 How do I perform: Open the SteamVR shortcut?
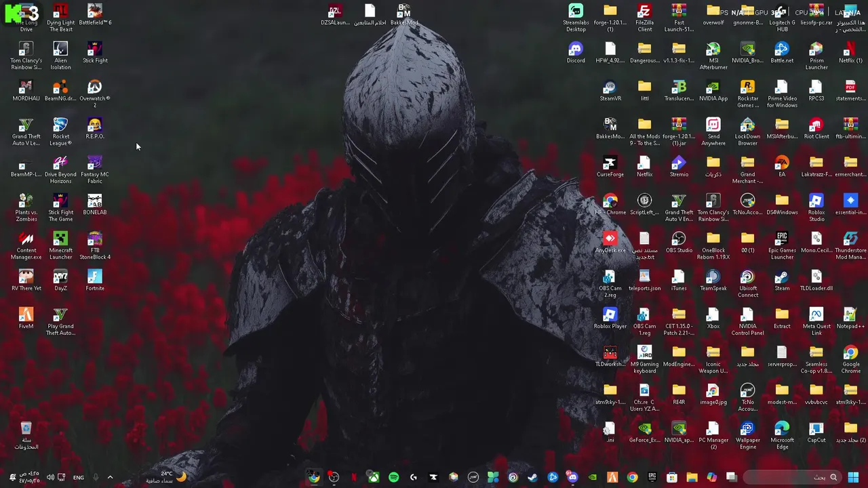tap(610, 91)
